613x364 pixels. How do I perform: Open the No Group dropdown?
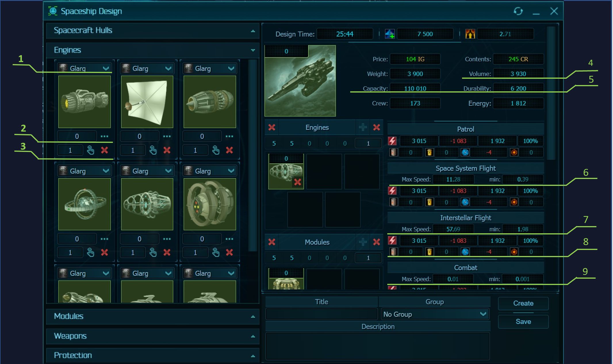(x=435, y=314)
